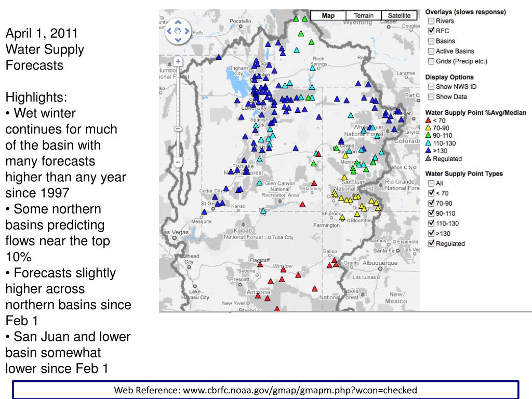Viewport: 532px width, 399px height.
Task: Click the Web Reference URL box
Action: click(x=265, y=390)
